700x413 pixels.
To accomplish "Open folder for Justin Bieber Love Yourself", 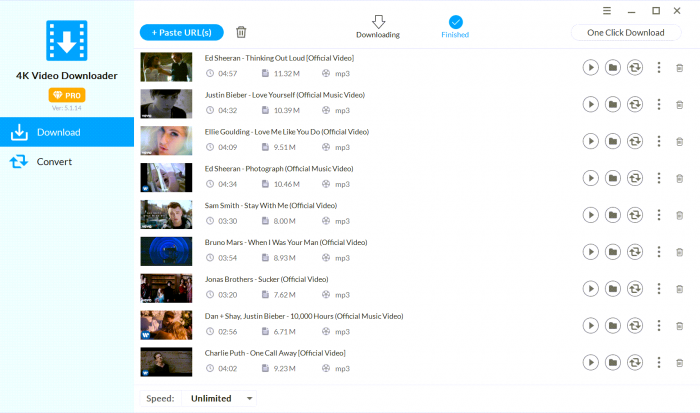I will [612, 104].
